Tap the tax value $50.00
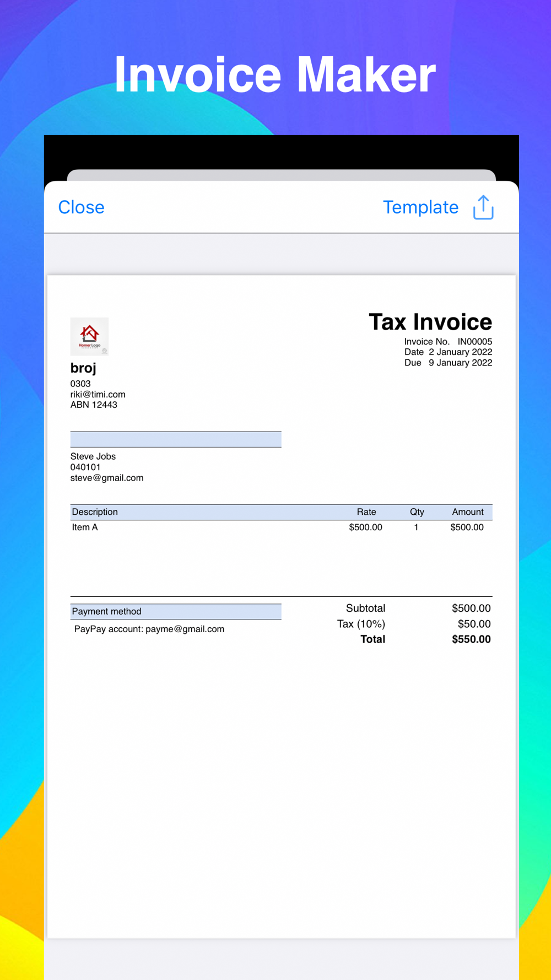Viewport: 551px width, 980px height. (474, 624)
